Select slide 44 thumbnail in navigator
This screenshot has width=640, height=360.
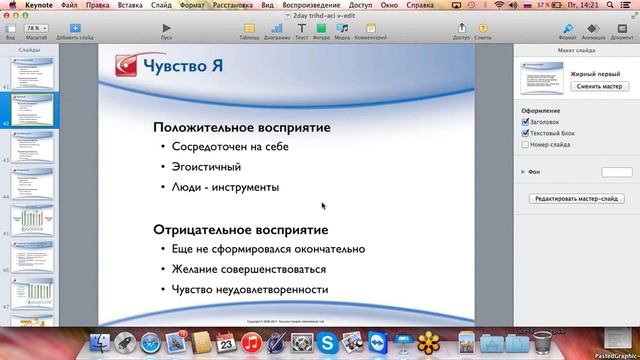coord(32,184)
